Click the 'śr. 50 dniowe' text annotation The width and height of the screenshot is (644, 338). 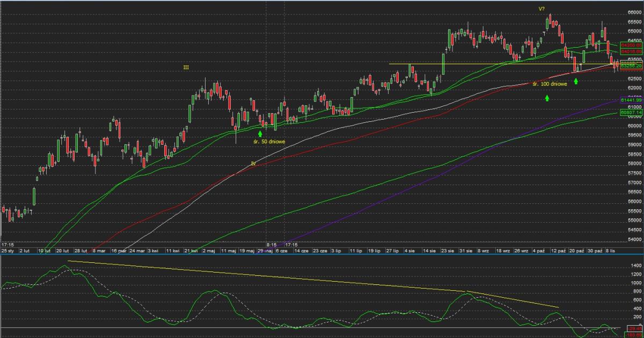(x=270, y=142)
